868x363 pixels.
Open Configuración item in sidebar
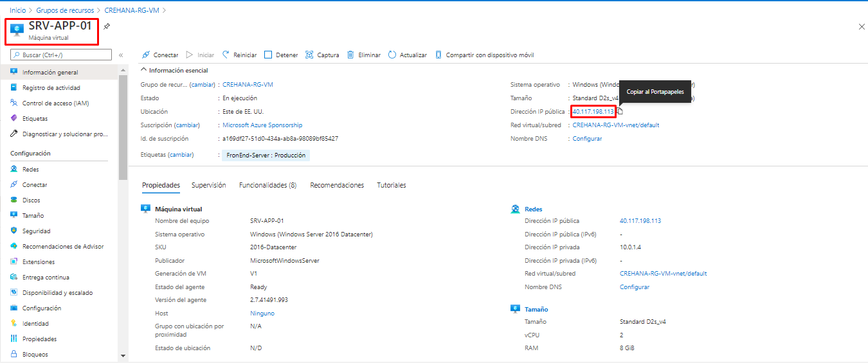click(x=42, y=308)
